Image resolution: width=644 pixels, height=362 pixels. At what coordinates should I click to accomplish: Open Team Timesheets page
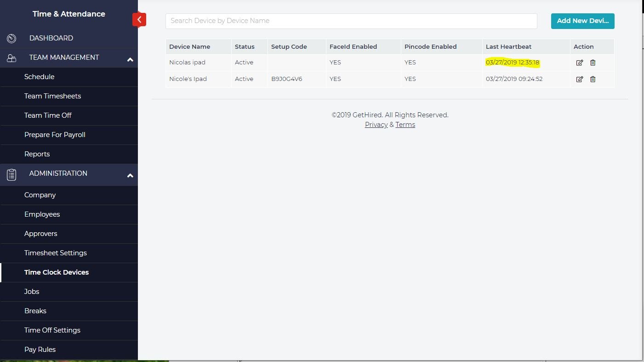(x=52, y=96)
